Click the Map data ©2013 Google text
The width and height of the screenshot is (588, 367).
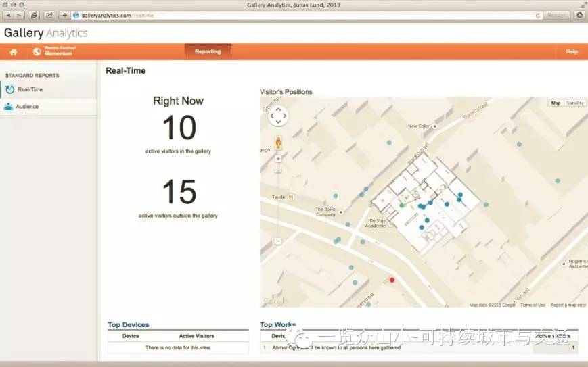click(493, 305)
